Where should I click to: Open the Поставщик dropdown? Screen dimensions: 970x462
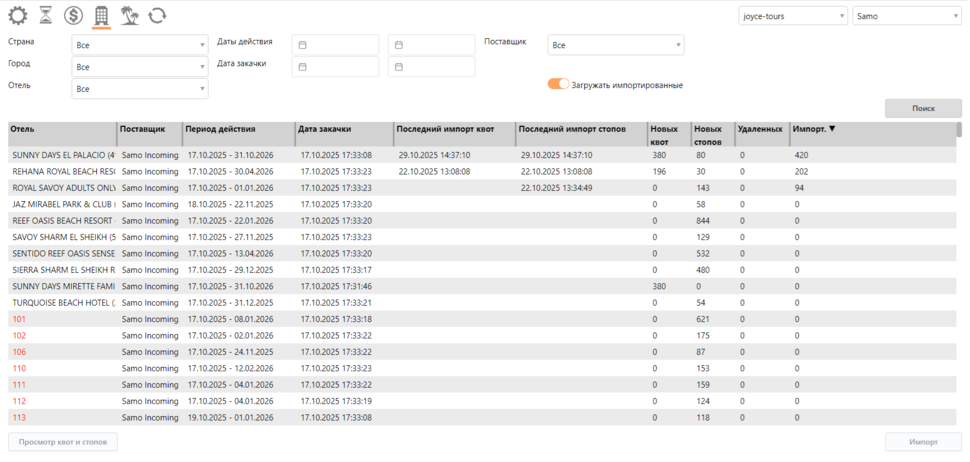[x=616, y=45]
